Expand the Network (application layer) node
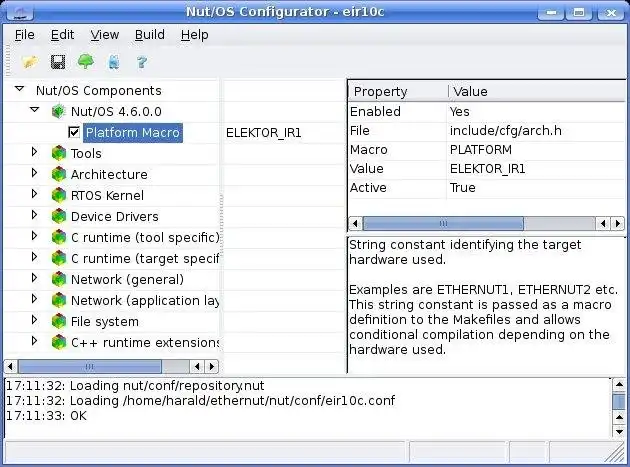The width and height of the screenshot is (630, 467). (x=35, y=299)
